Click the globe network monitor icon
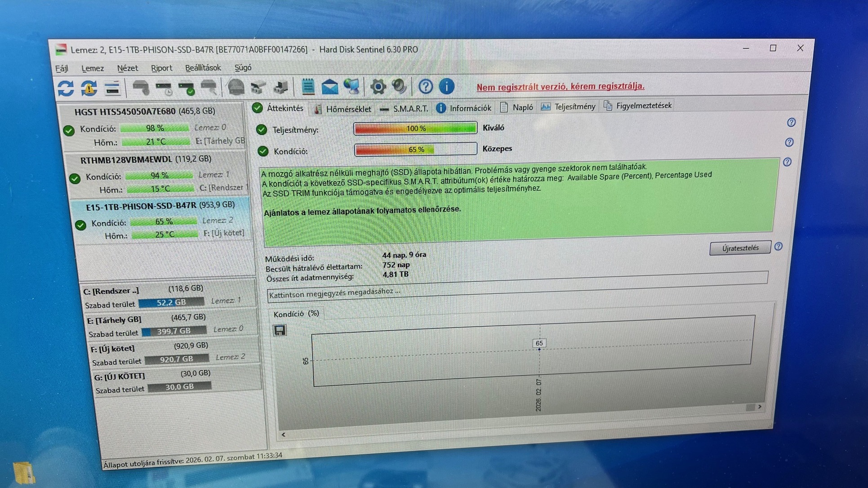 [x=352, y=86]
